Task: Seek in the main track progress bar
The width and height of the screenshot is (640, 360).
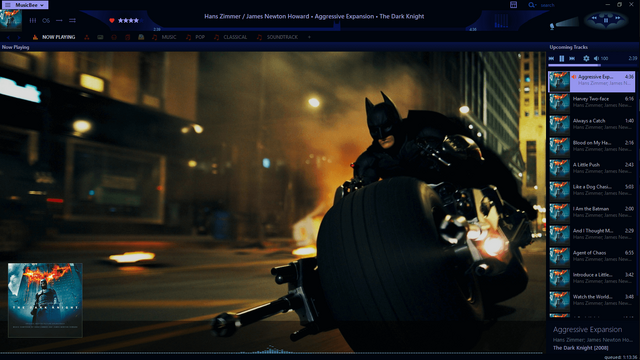Action: 313,29
